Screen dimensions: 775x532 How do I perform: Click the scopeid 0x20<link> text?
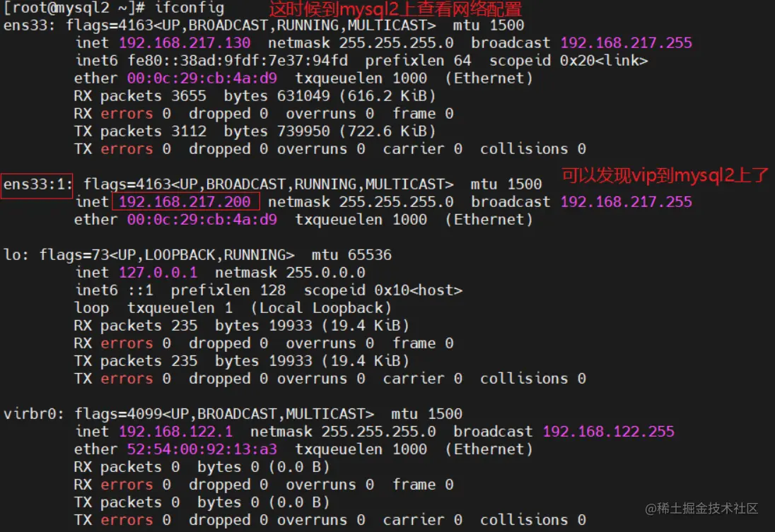[569, 61]
